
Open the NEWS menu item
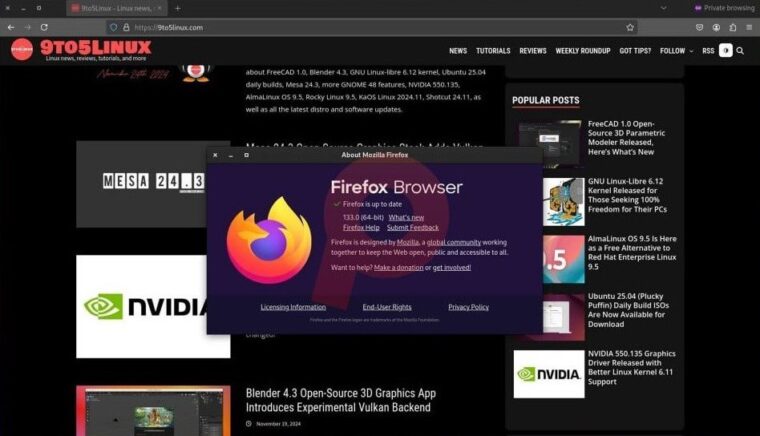pos(458,50)
